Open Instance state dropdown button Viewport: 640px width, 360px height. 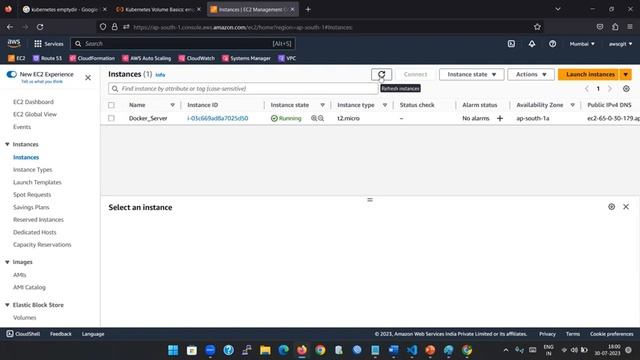471,74
